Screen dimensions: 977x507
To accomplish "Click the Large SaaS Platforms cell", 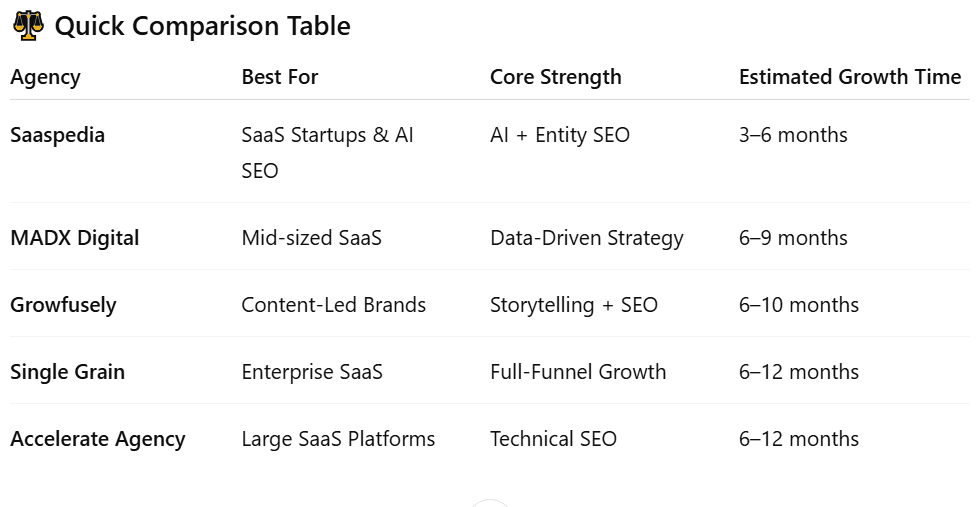I will coord(337,439).
